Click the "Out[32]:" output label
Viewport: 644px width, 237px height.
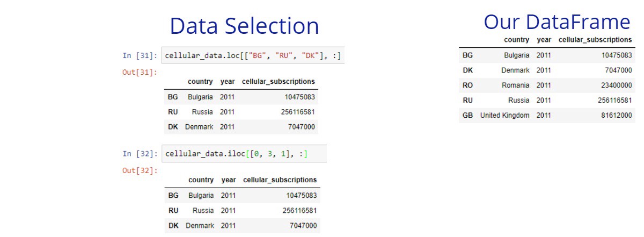click(140, 170)
